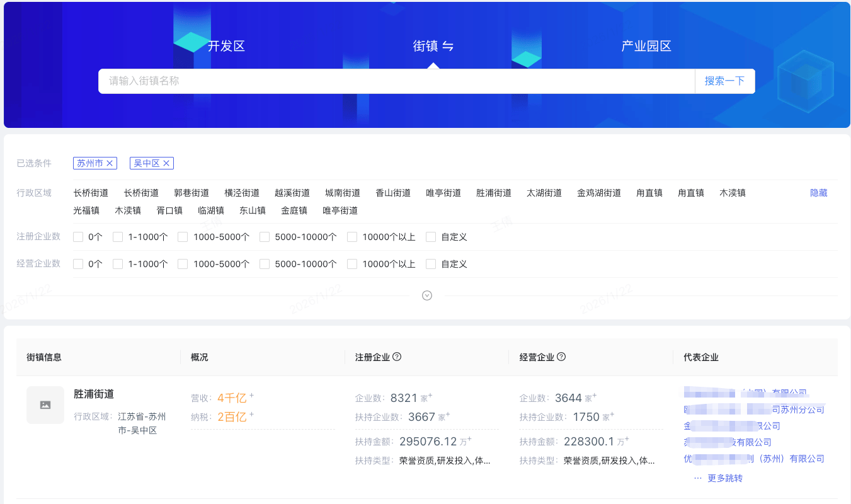Click the support amount 295076.12
Image resolution: width=851 pixels, height=504 pixels.
tap(428, 441)
